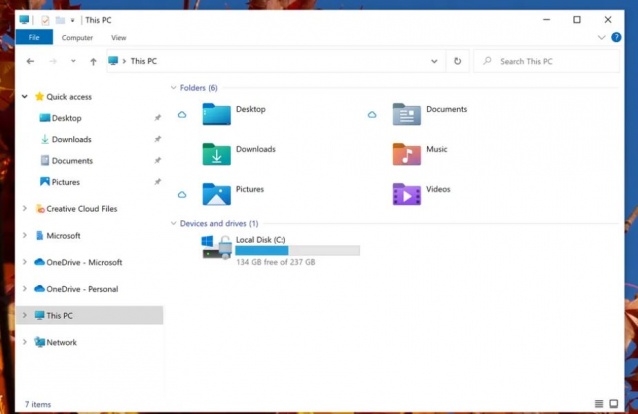Switch to details view in status bar
Viewport: 638px width, 414px height.
(598, 404)
